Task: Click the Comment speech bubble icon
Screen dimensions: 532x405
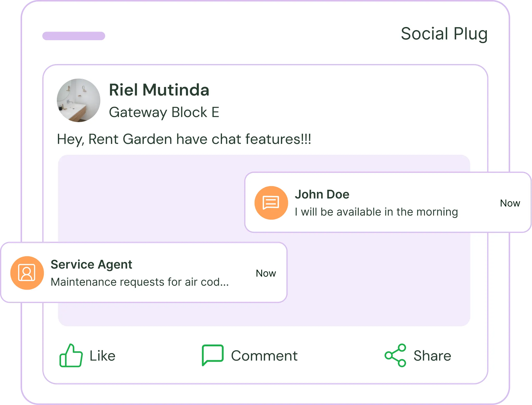Action: point(213,355)
